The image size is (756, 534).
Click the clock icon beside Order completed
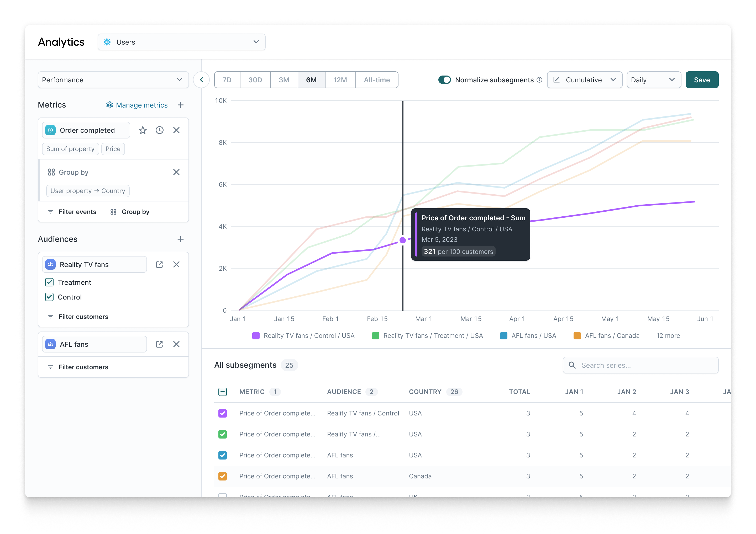click(x=159, y=130)
